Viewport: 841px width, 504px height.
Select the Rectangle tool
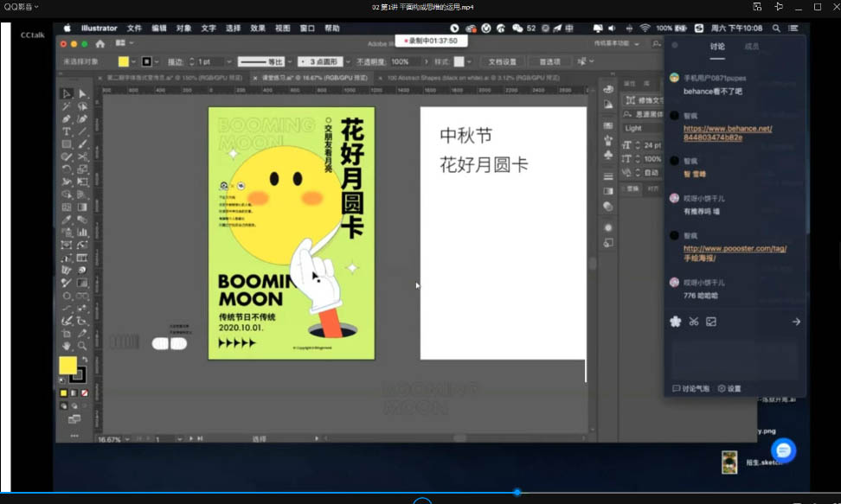click(67, 144)
